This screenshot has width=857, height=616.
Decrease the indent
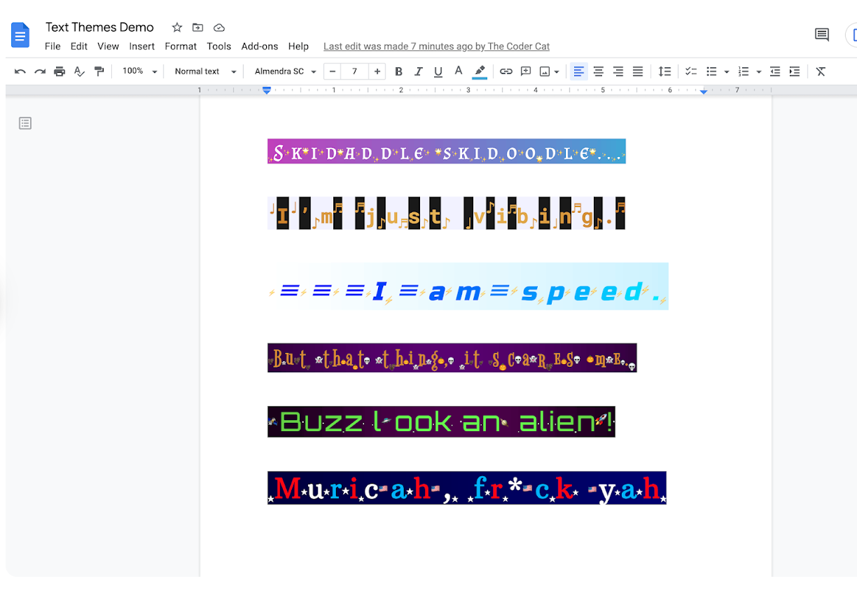(x=774, y=71)
